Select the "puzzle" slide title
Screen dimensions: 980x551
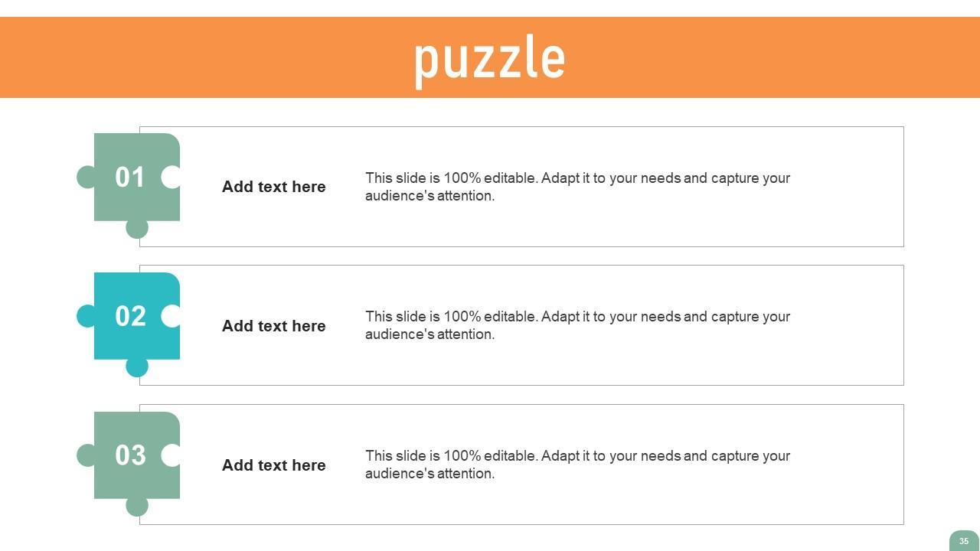pos(489,58)
